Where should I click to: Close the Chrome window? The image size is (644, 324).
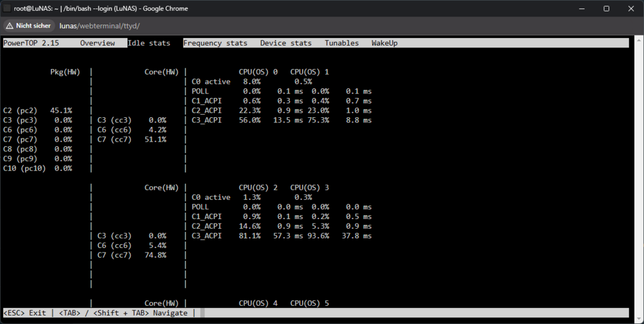[631, 8]
